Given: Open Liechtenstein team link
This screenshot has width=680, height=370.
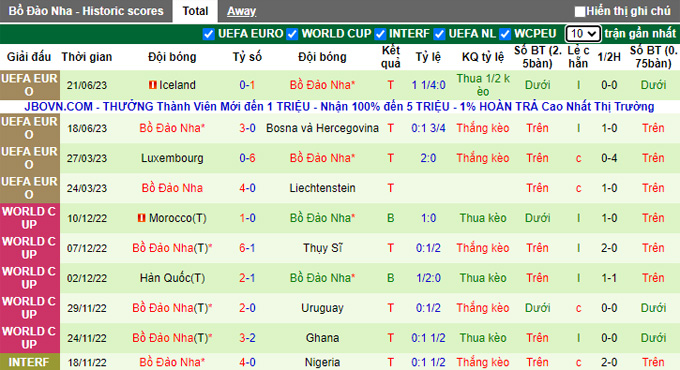Looking at the screenshot, I should coord(322,188).
